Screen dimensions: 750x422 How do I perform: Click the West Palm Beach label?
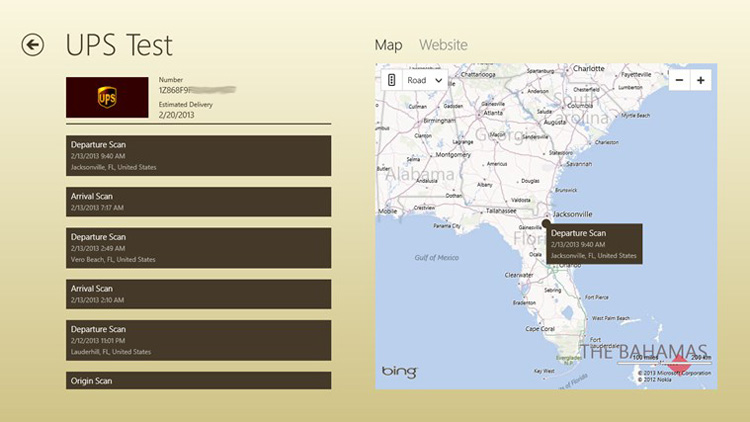coord(611,318)
